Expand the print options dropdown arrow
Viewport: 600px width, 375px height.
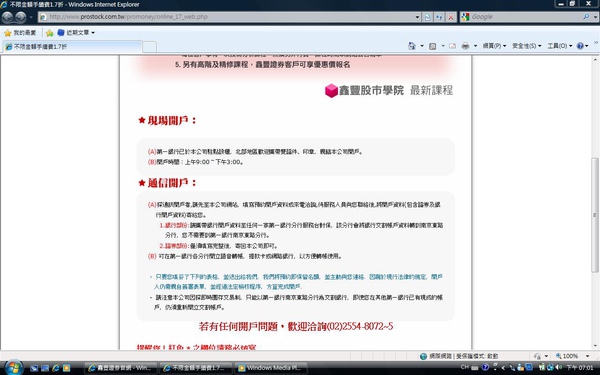coord(475,46)
